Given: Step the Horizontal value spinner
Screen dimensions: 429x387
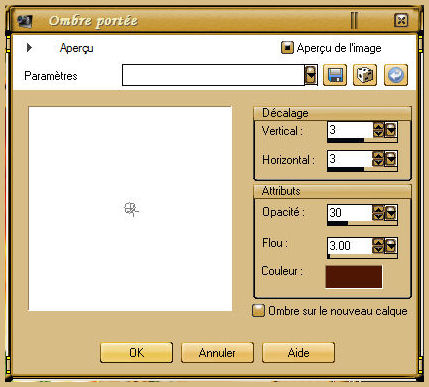Looking at the screenshot, I should [378, 159].
